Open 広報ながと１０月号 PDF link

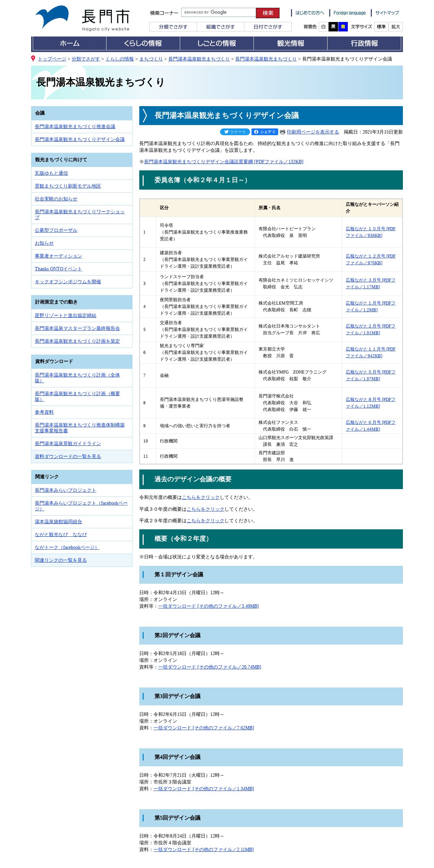[x=370, y=232]
